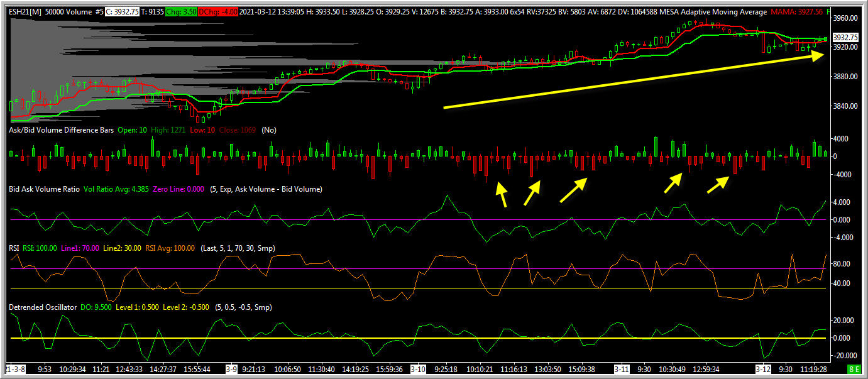Screen dimensions: 868x379
Task: Click the 3960.00 price scale label
Action: click(845, 18)
